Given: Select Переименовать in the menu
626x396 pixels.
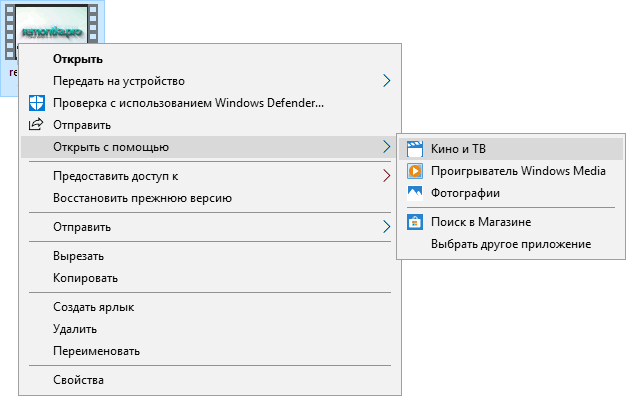Looking at the screenshot, I should pos(211,351).
